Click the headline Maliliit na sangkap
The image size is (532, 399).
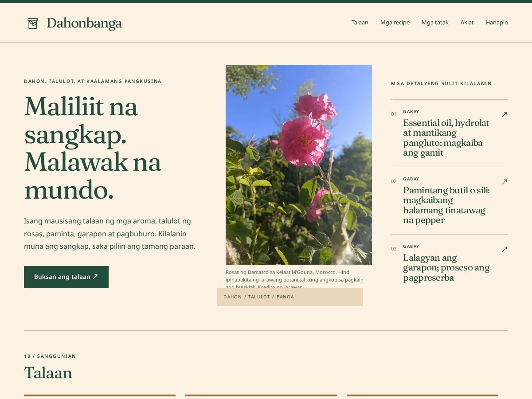click(92, 148)
